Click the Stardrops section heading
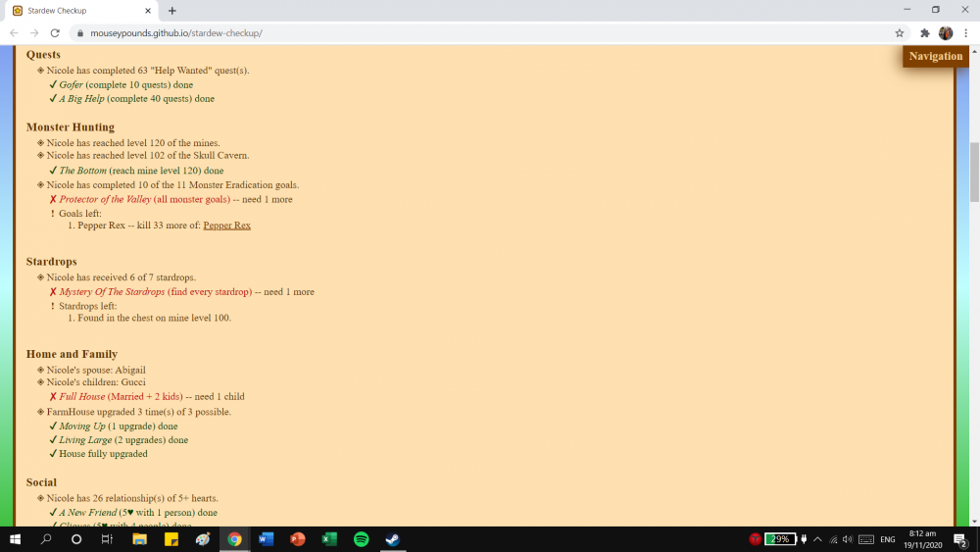Screen dimensions: 980x552 point(51,262)
